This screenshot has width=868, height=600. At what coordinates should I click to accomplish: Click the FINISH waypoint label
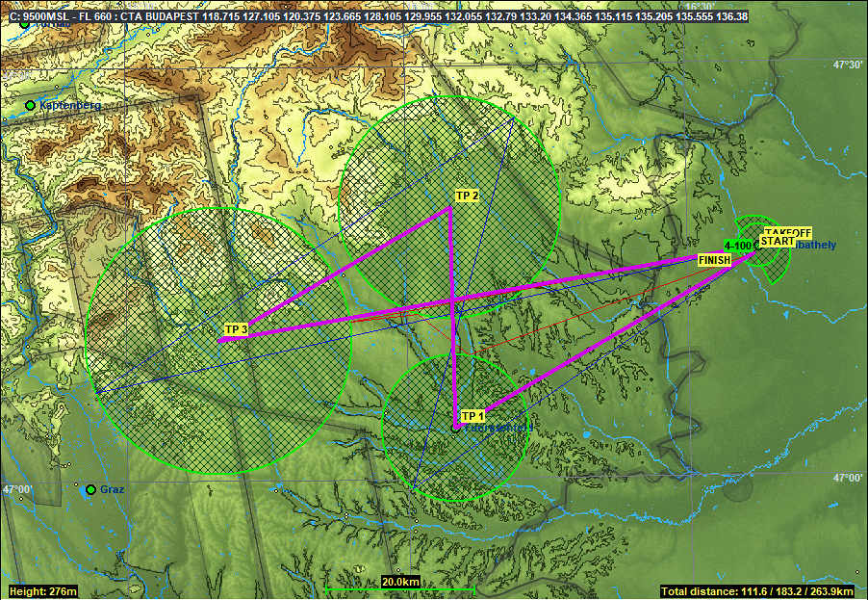click(x=714, y=260)
